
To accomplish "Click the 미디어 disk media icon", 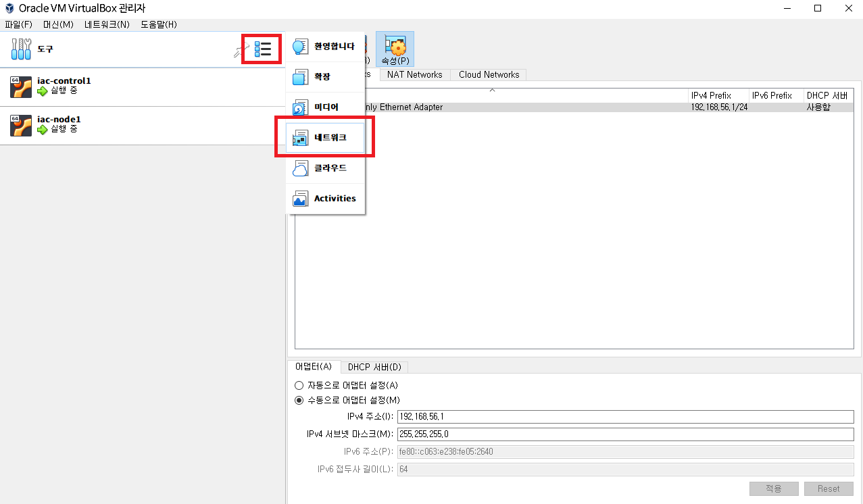I will (x=300, y=108).
